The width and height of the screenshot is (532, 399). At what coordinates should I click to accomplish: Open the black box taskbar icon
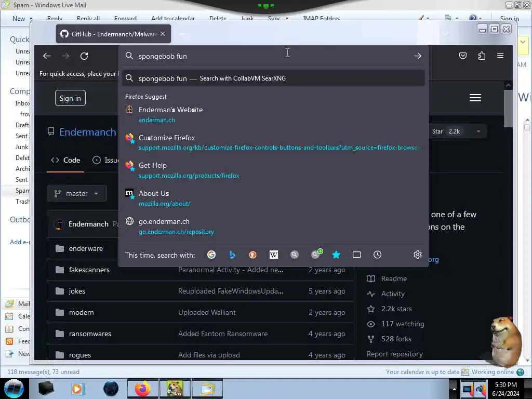click(46, 389)
